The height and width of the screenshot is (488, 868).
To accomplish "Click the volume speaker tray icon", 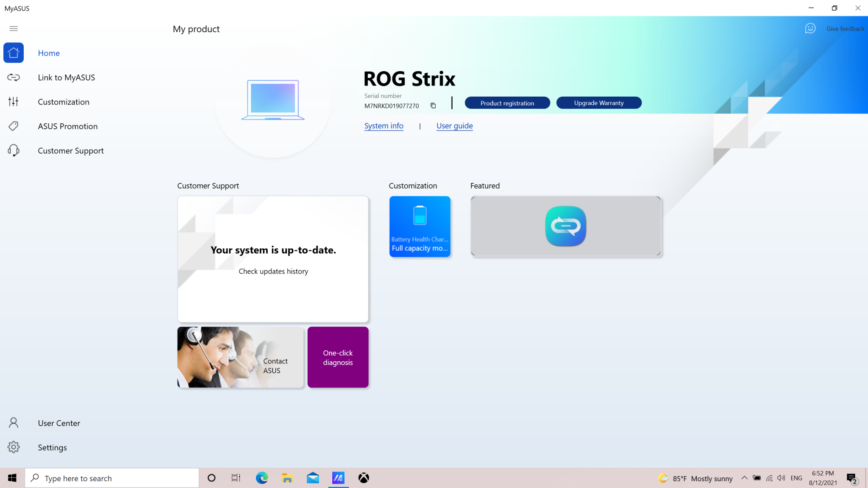I will coord(781,478).
